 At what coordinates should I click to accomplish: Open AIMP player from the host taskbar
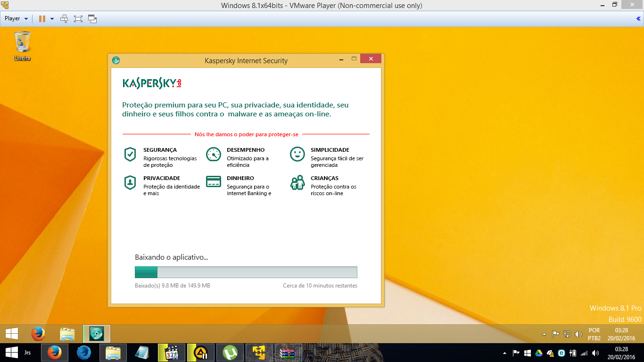201,353
